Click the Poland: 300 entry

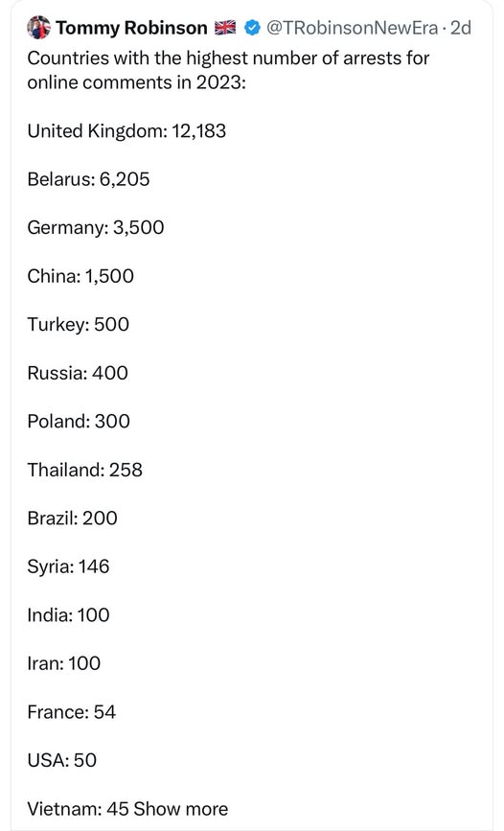pos(79,422)
